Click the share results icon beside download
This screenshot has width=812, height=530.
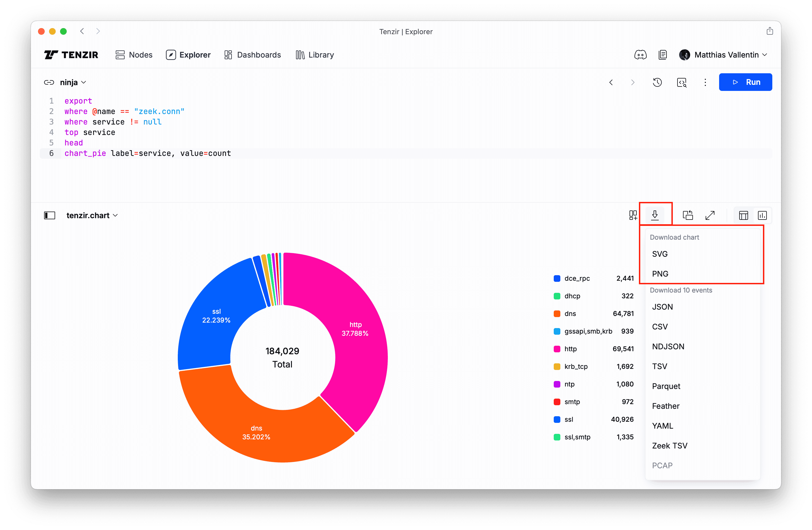[x=687, y=215]
